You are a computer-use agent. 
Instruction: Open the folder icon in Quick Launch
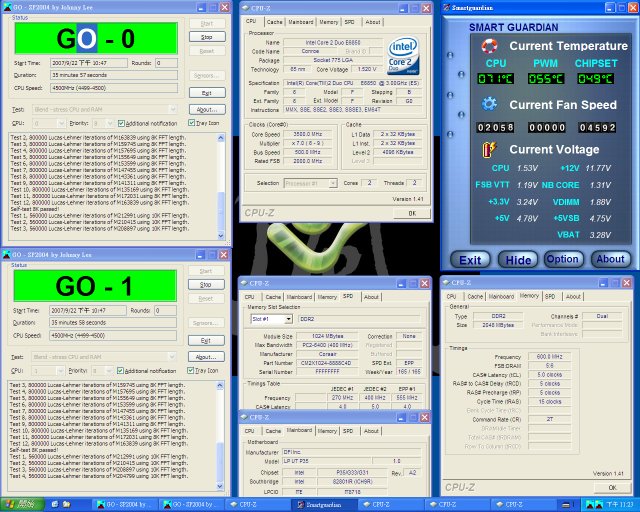(66, 505)
